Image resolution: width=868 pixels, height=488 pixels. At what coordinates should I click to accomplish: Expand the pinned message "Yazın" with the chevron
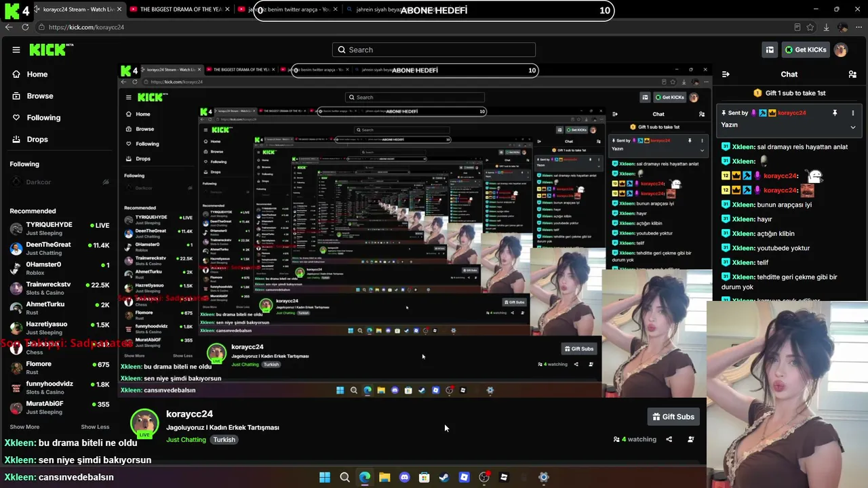pos(853,127)
